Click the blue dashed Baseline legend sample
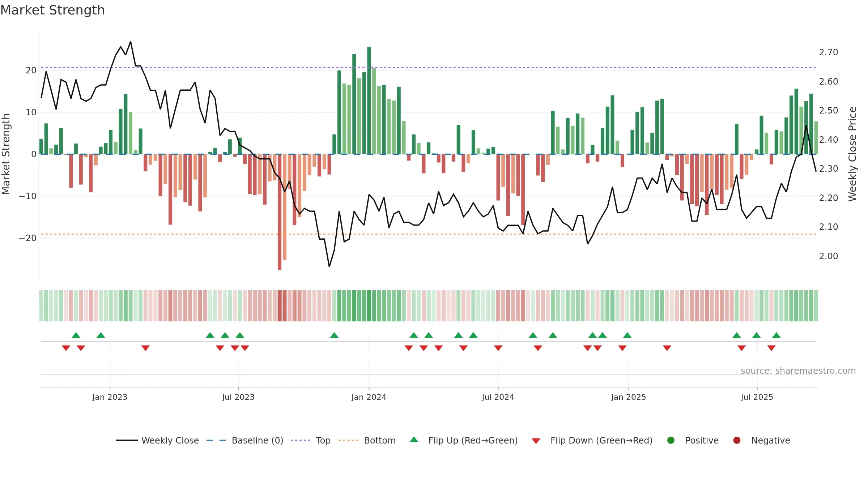The width and height of the screenshot is (868, 488). point(216,440)
